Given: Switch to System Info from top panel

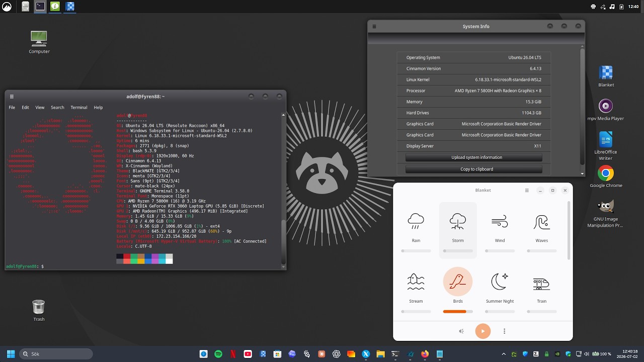Looking at the screenshot, I should (x=55, y=7).
